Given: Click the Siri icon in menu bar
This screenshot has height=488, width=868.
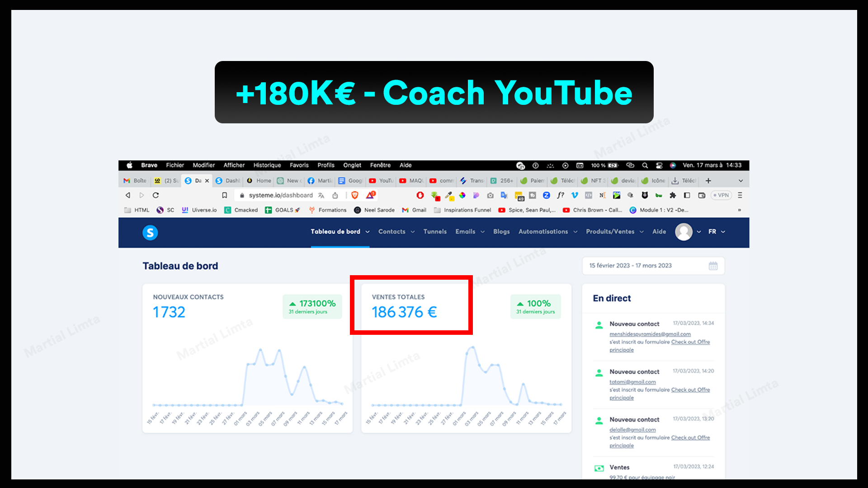Looking at the screenshot, I should (673, 165).
